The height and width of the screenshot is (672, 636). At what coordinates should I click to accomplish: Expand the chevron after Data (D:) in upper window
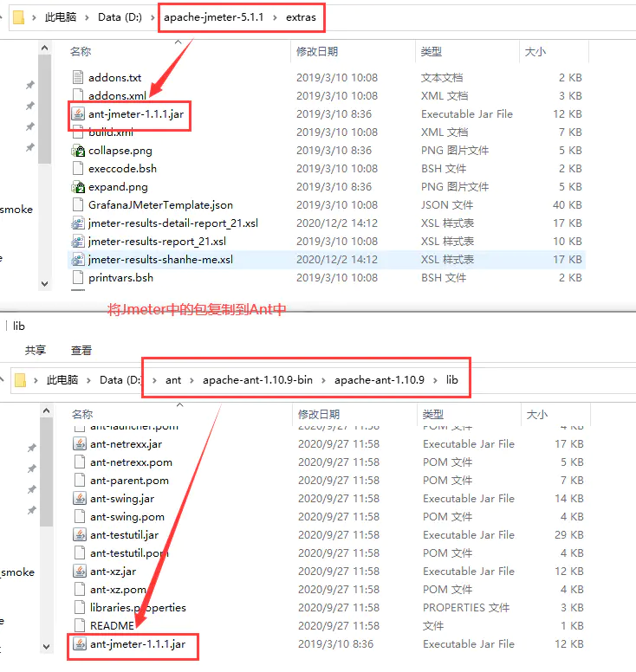153,17
